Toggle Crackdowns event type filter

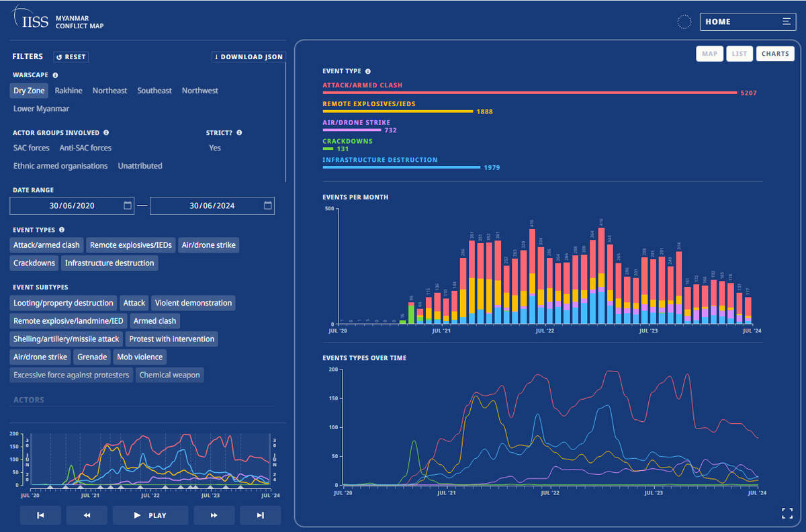click(34, 263)
